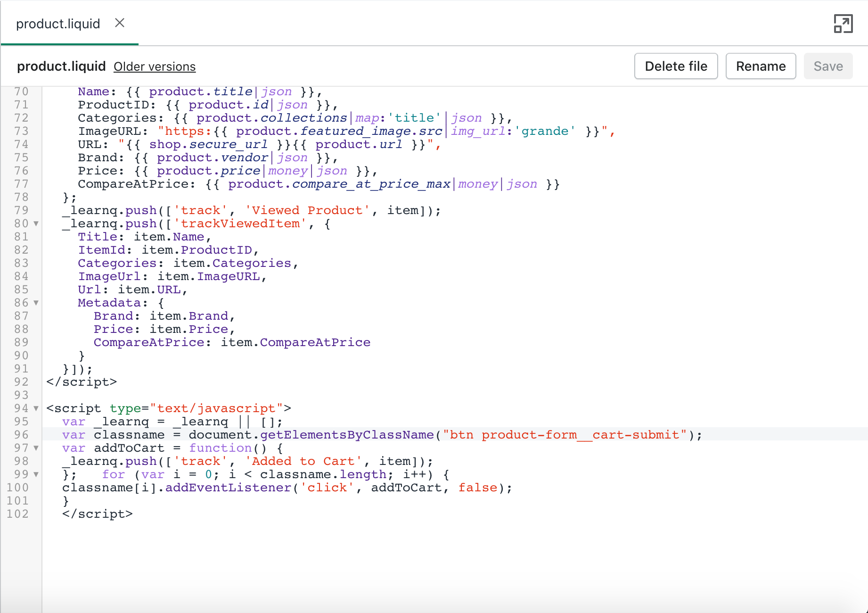Viewport: 868px width, 613px height.
Task: Click the Save button
Action: tap(828, 66)
